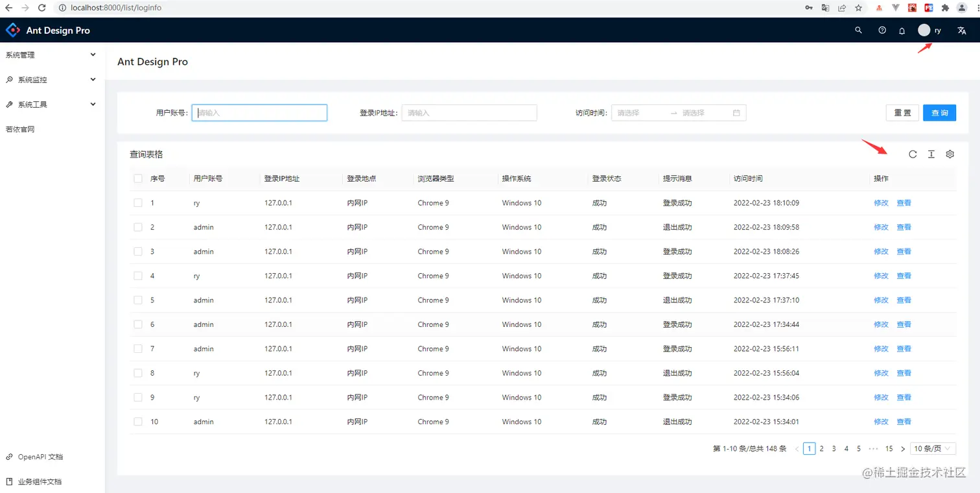Go to page 4

846,449
